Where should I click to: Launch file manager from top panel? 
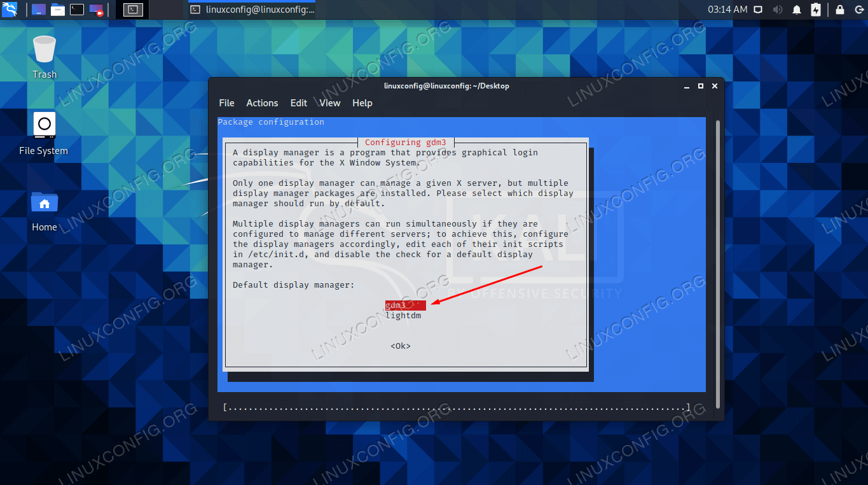(58, 10)
